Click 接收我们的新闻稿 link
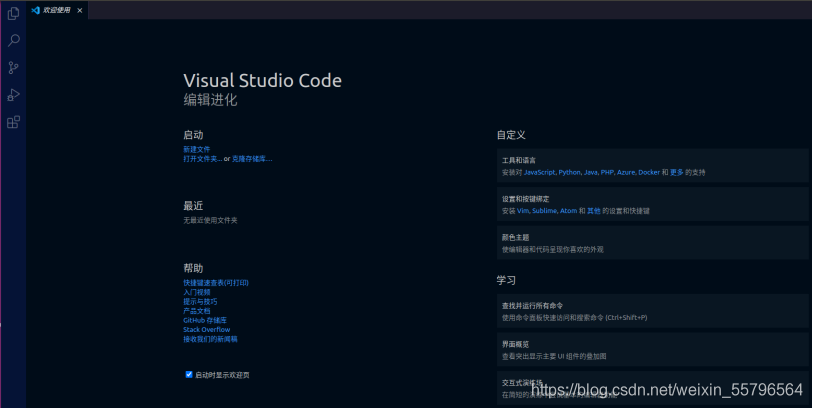813x409 pixels. point(210,339)
